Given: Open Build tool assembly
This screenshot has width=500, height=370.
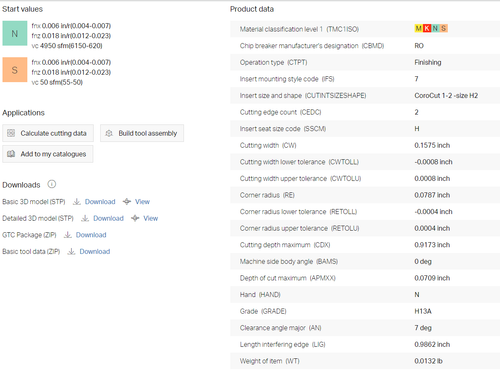Looking at the screenshot, I should 142,133.
